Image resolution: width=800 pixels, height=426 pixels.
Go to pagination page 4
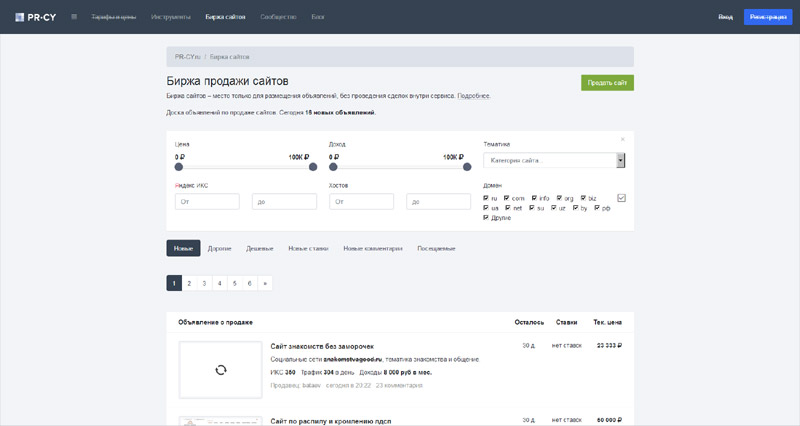tap(219, 283)
